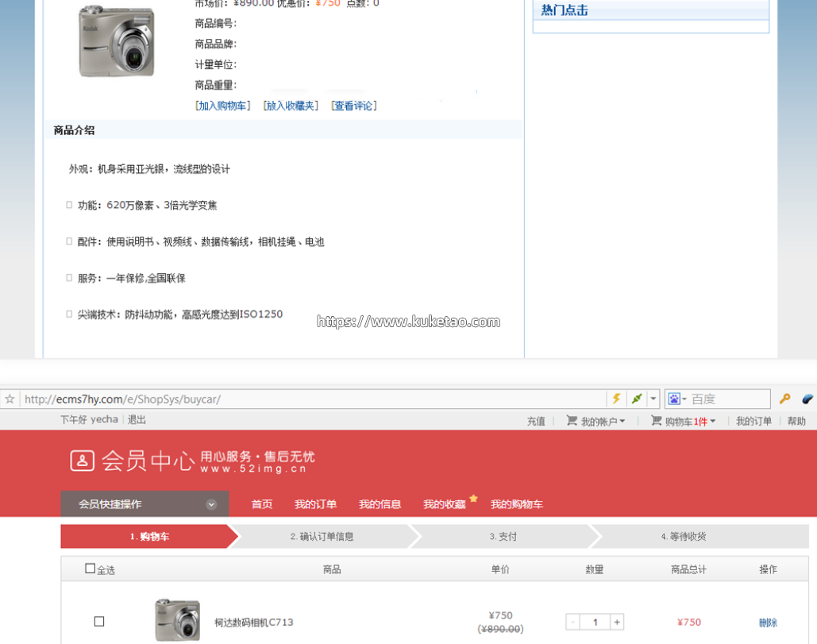Click the golden key icon
This screenshot has width=817, height=644.
784,399
